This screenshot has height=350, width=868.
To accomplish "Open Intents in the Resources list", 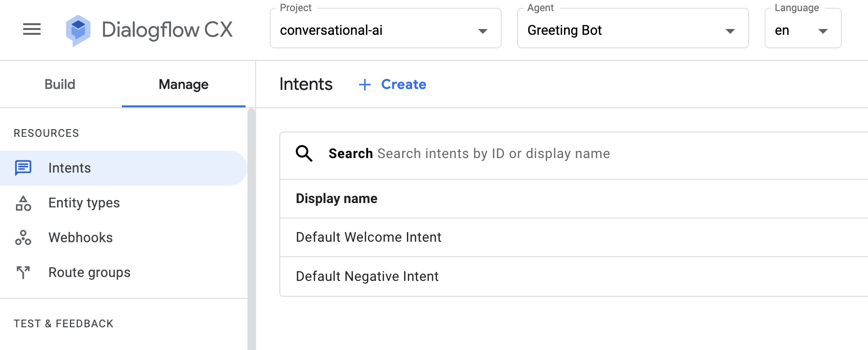I will coord(123,168).
